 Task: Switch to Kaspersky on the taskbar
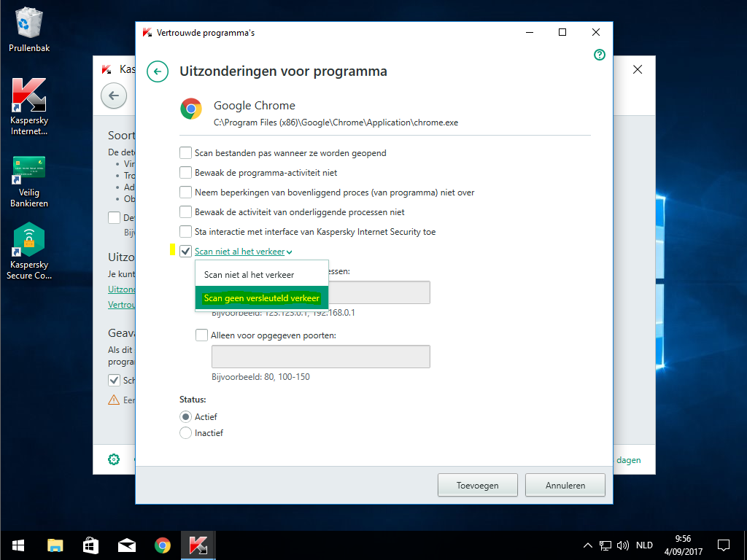click(x=198, y=545)
